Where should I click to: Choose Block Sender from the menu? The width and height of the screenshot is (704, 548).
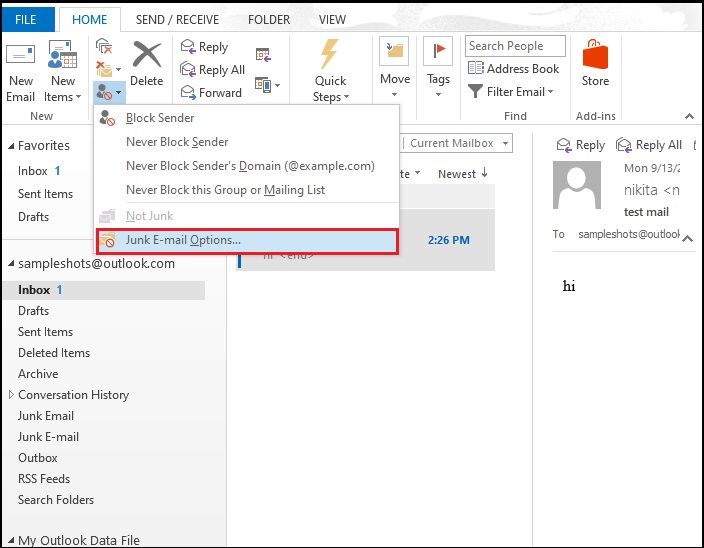coord(161,118)
